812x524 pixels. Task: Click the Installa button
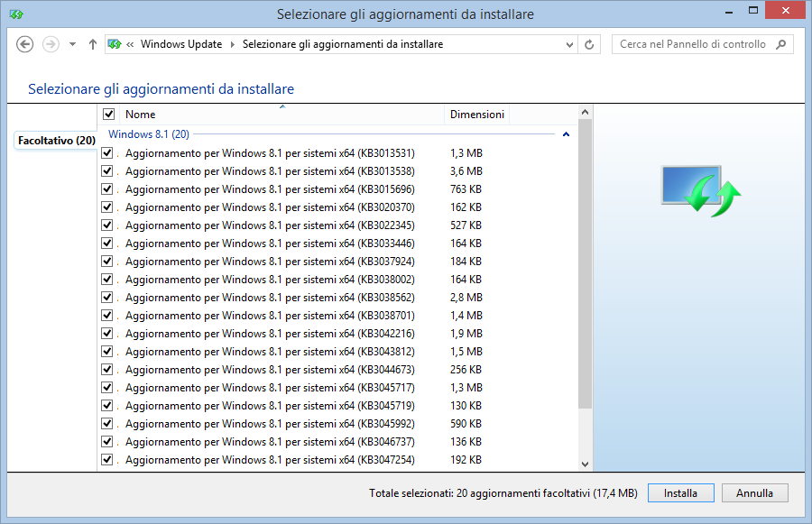click(x=680, y=493)
